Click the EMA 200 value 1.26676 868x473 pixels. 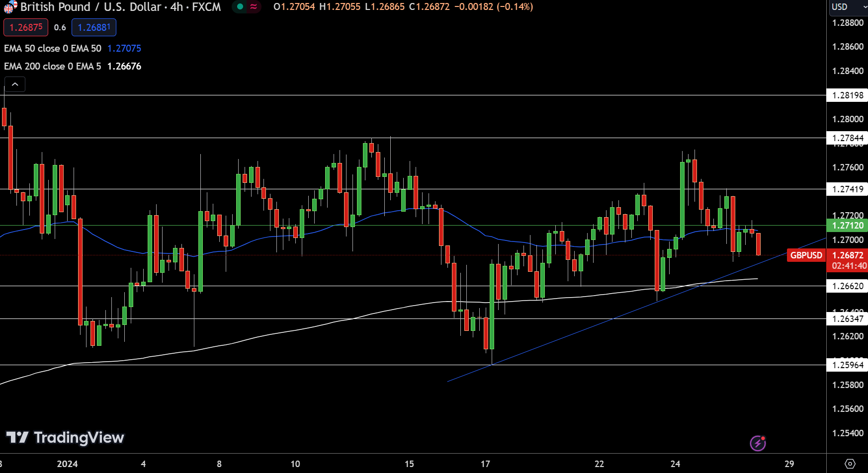(124, 66)
